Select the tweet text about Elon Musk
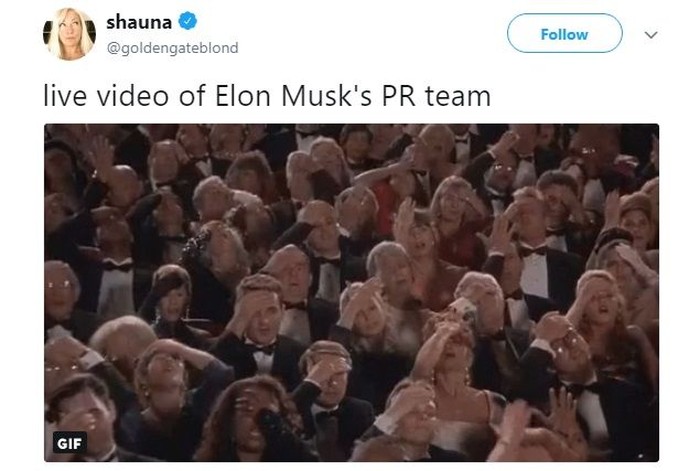700x471 pixels. click(267, 96)
